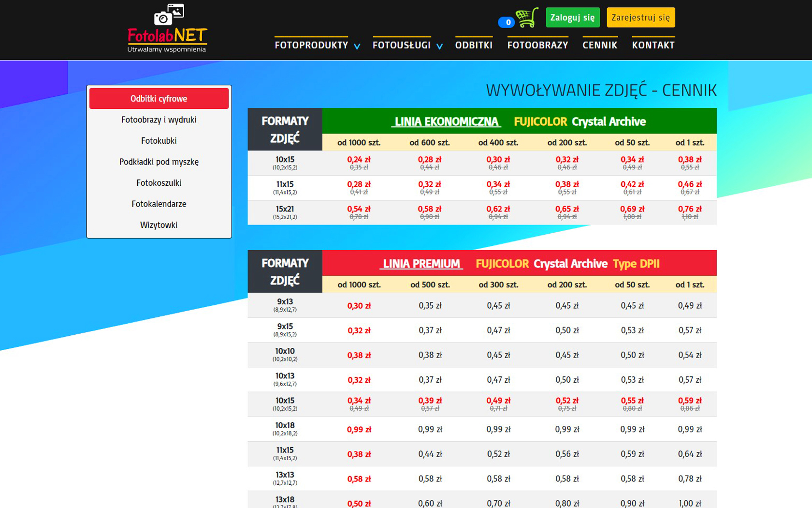This screenshot has width=812, height=508.
Task: Expand the FOTOUSŁUGI dropdown arrow
Action: pyautogui.click(x=439, y=46)
